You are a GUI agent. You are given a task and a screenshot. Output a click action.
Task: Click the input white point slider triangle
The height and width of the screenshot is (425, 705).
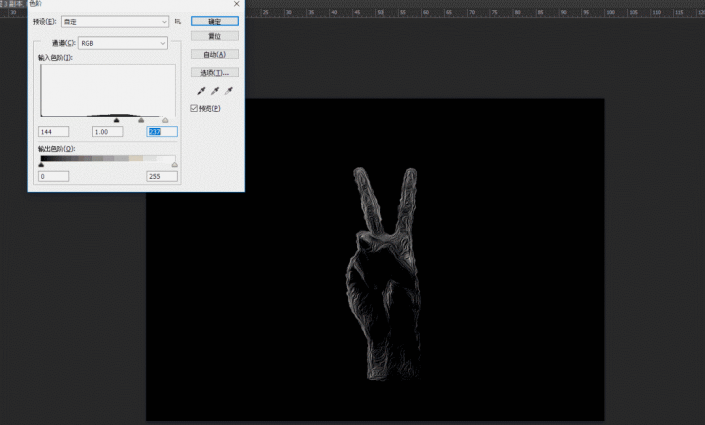[x=165, y=120]
